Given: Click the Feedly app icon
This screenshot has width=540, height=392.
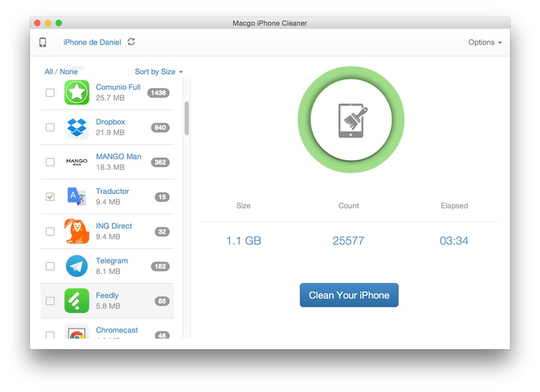Looking at the screenshot, I should 76,301.
